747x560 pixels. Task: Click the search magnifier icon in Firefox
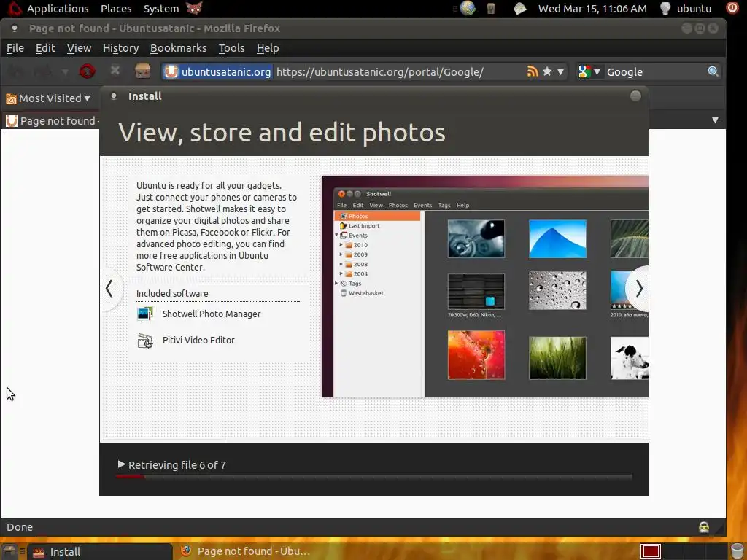click(713, 71)
